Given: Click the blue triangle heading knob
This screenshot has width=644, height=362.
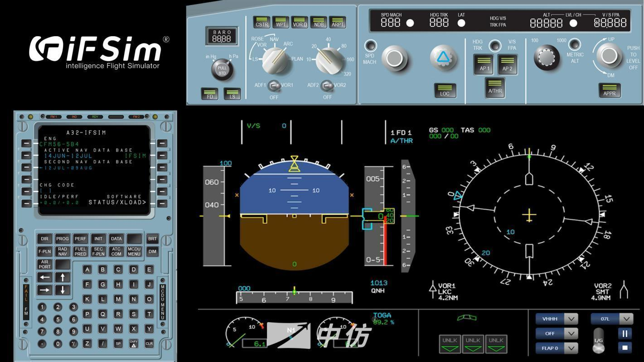Looking at the screenshot, I should (442, 58).
